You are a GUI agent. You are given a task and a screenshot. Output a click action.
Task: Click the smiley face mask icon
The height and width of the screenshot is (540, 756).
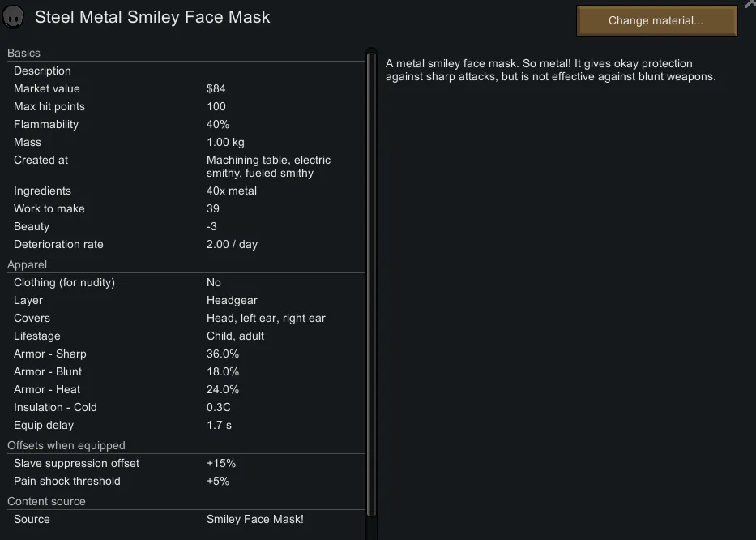[14, 18]
